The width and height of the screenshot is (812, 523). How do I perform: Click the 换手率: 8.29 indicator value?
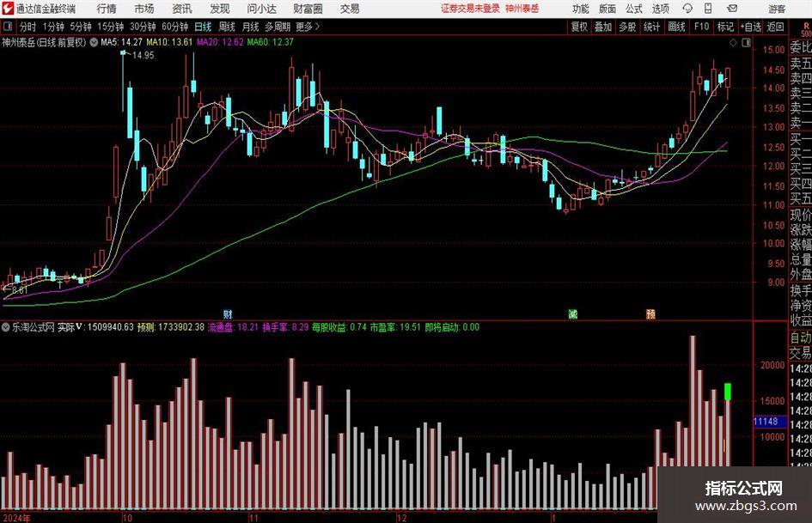285,327
